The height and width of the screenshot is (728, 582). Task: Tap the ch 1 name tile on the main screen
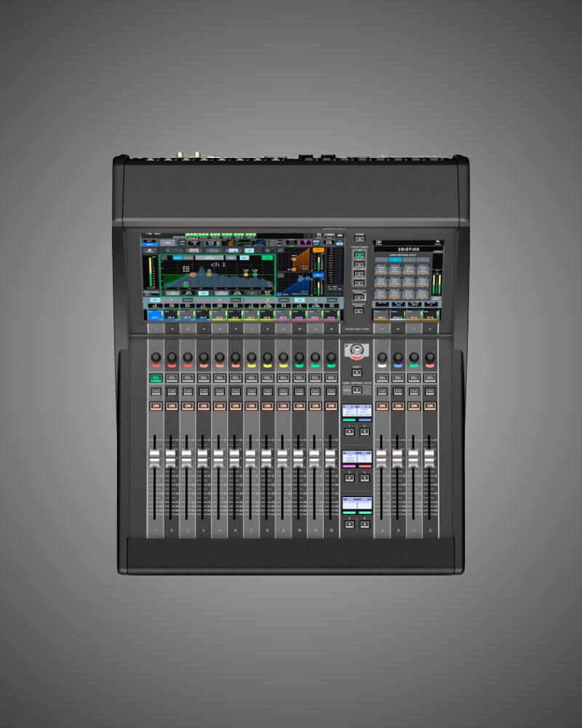[x=155, y=316]
